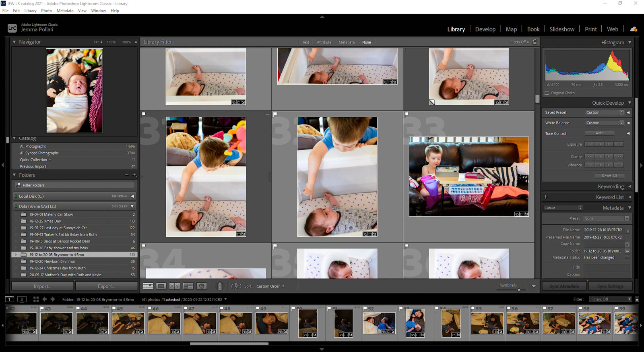Open Survey view icon

click(188, 286)
